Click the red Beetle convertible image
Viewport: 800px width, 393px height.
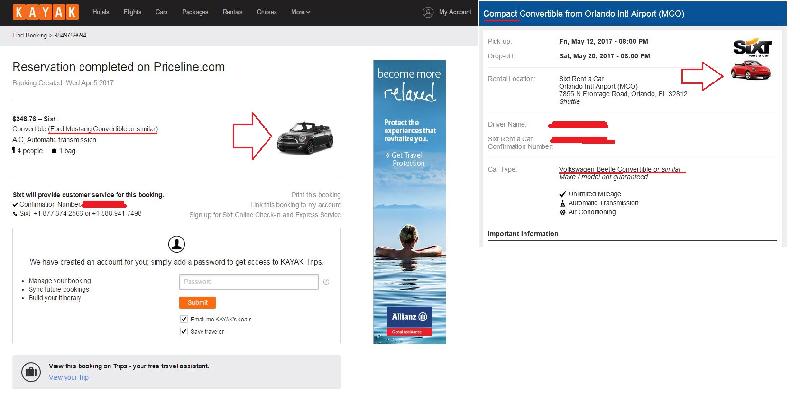(750, 70)
